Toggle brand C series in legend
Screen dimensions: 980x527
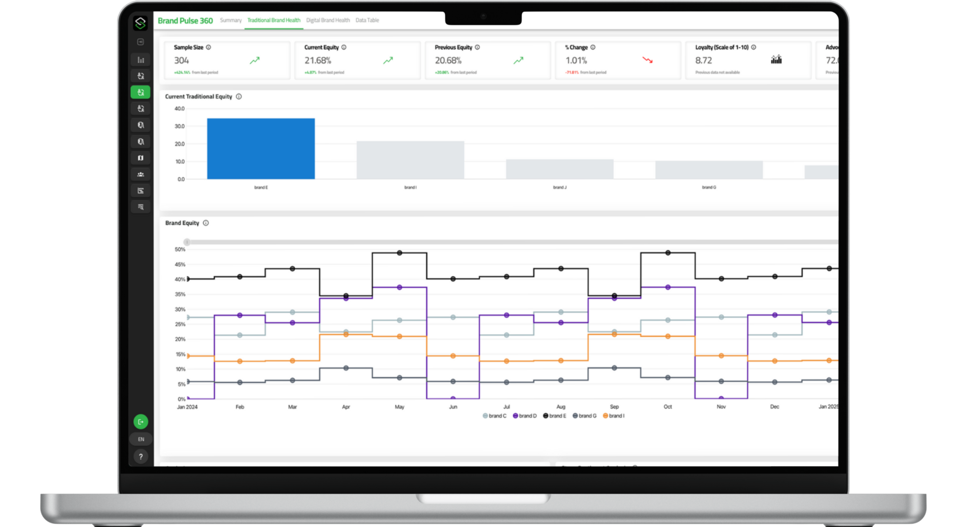[x=495, y=416]
